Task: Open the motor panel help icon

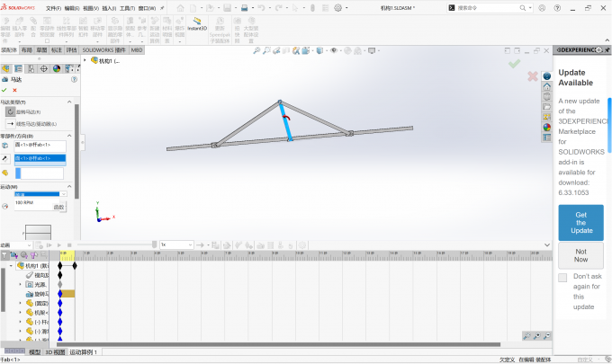Action: (74, 79)
